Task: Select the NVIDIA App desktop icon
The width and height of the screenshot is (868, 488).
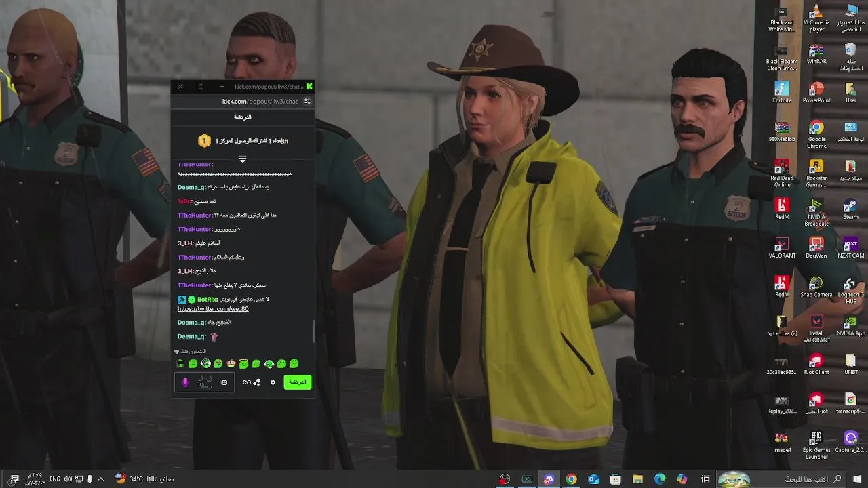Action: pyautogui.click(x=850, y=326)
